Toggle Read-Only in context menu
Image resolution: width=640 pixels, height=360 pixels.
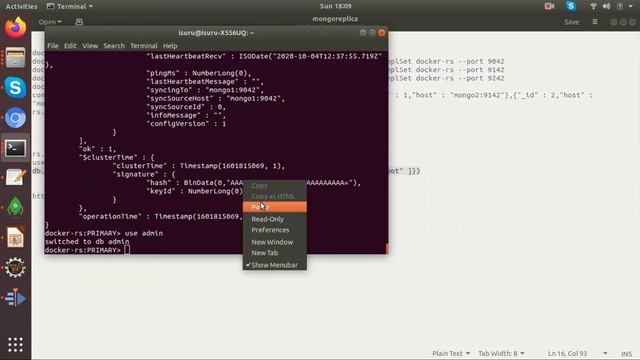[275, 219]
